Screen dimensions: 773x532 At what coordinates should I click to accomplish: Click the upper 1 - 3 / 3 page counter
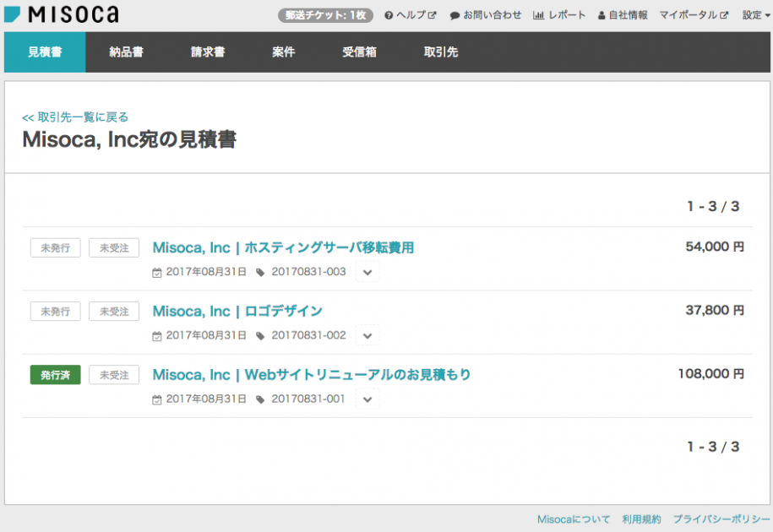pos(713,206)
